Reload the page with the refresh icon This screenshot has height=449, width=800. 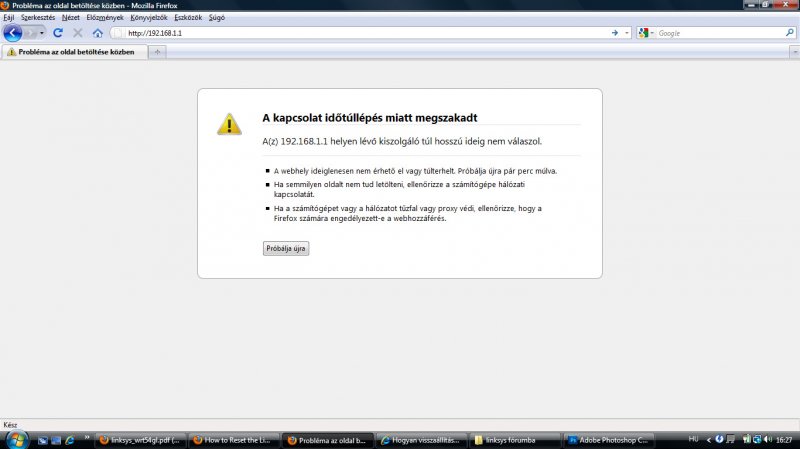(x=58, y=33)
